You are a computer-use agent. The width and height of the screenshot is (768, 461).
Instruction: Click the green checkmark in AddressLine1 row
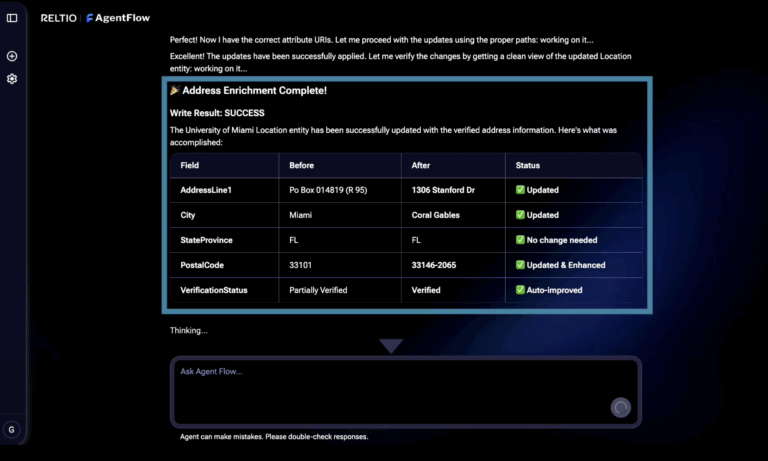[x=520, y=190]
